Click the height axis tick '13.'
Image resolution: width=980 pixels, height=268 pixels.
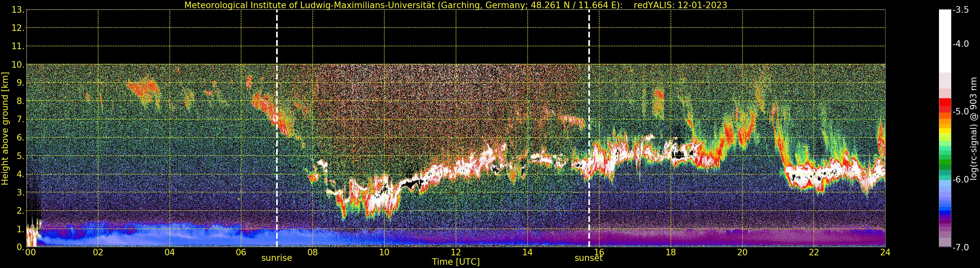click(18, 10)
